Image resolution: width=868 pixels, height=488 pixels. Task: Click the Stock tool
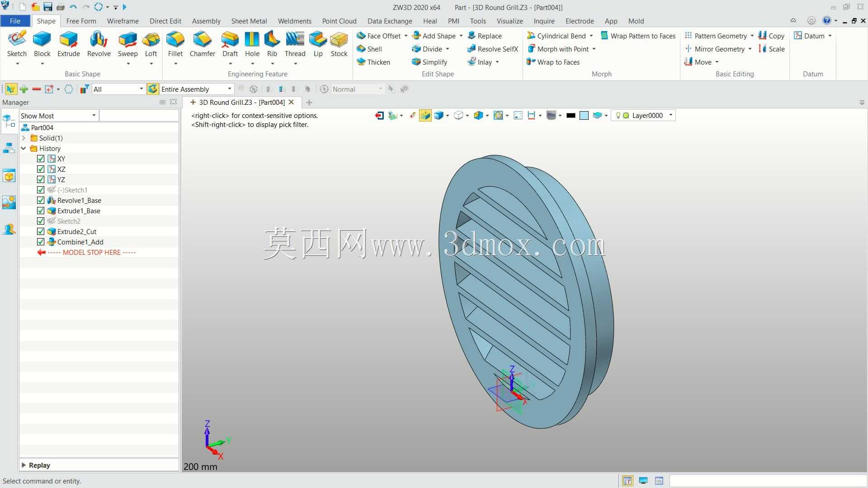coord(339,44)
